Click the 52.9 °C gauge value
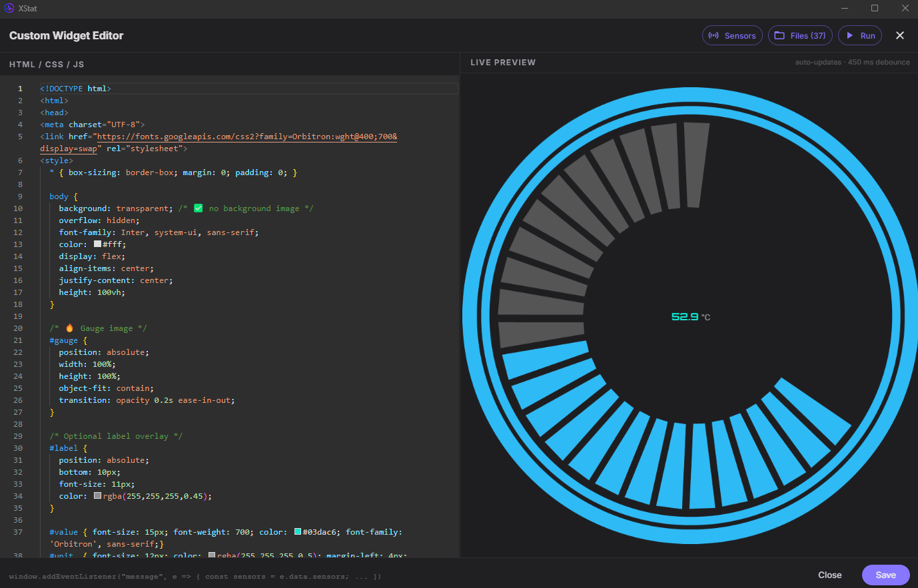 click(691, 316)
